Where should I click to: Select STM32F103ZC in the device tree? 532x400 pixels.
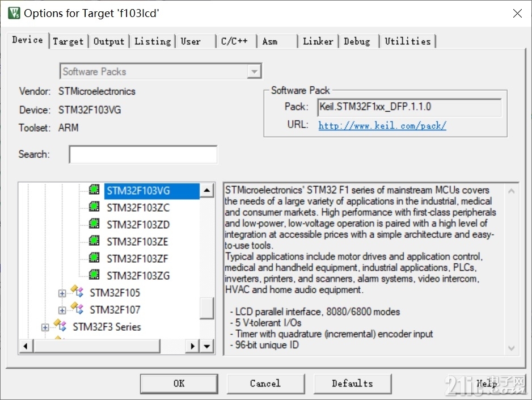(x=138, y=208)
